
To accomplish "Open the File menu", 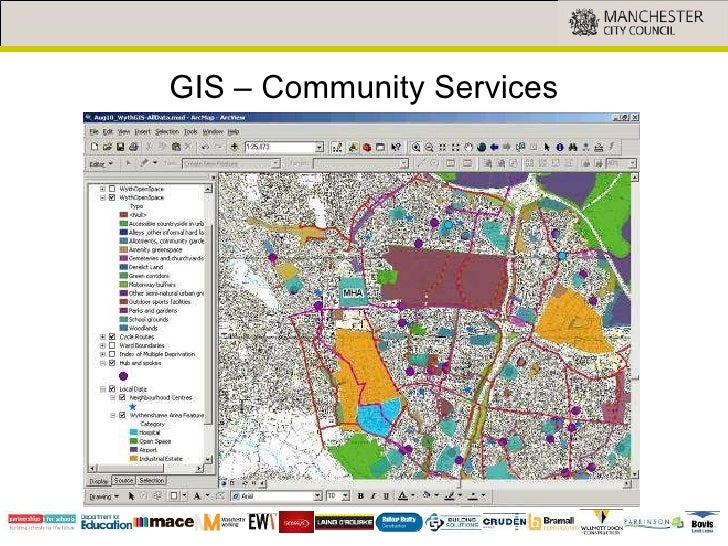I will (x=94, y=132).
